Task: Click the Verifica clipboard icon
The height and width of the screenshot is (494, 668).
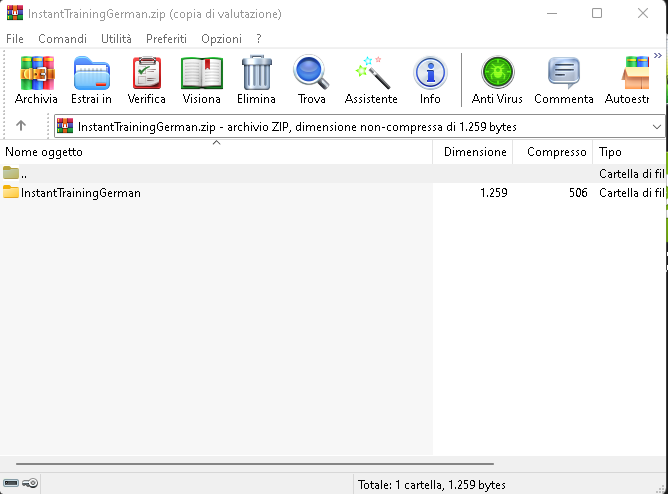Action: (x=147, y=73)
